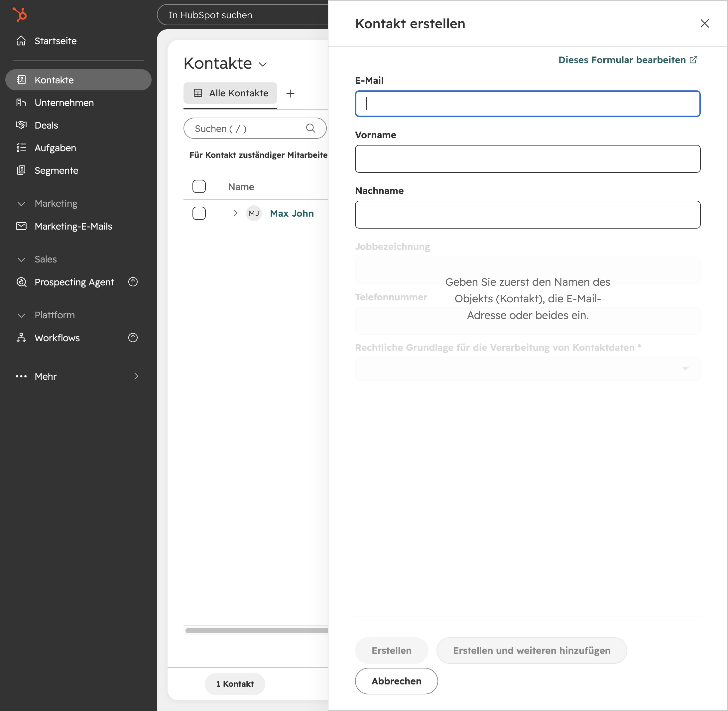The width and height of the screenshot is (728, 711).
Task: Click the Für Kontakt zuständiger Mitarbeiter filter
Action: pos(258,155)
